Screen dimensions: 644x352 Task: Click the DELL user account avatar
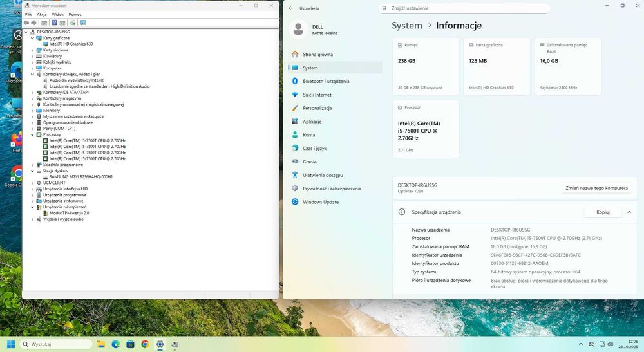click(299, 29)
